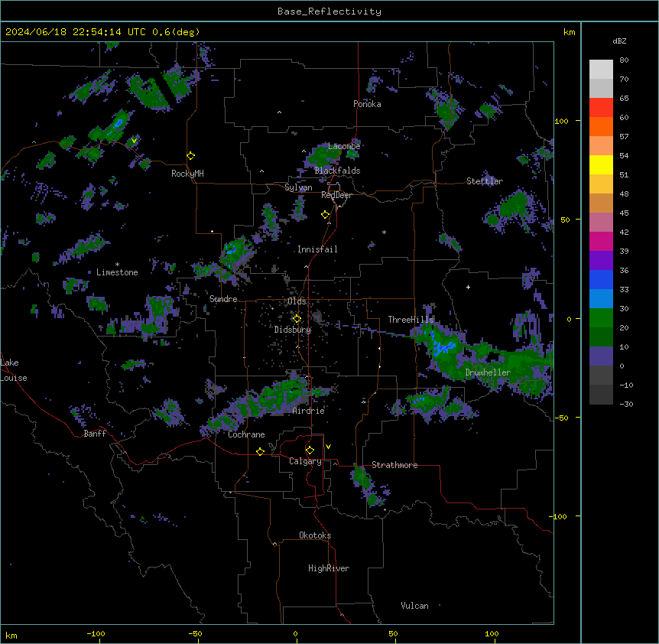Viewport: 659px width, 644px height.
Task: Select the light blue legend swatch above green
Action: [x=601, y=298]
